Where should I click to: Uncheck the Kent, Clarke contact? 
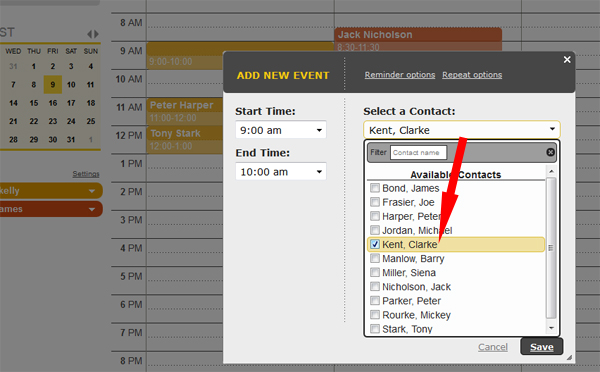[375, 244]
